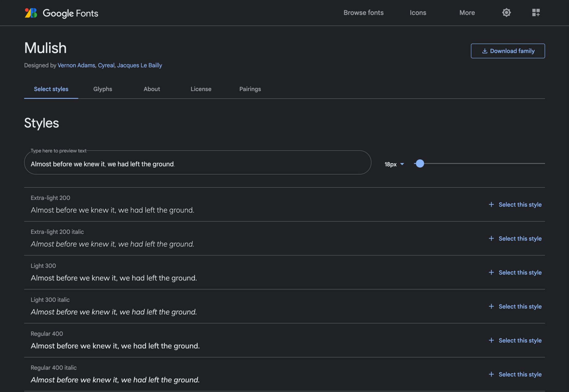Click plus icon for Extra-light 200 italic
The image size is (569, 392).
pos(491,238)
